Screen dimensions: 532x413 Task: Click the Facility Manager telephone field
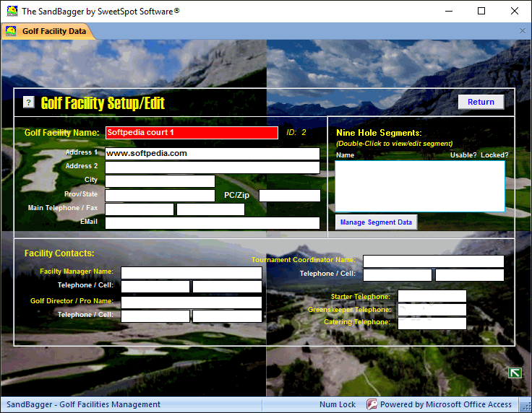(155, 287)
